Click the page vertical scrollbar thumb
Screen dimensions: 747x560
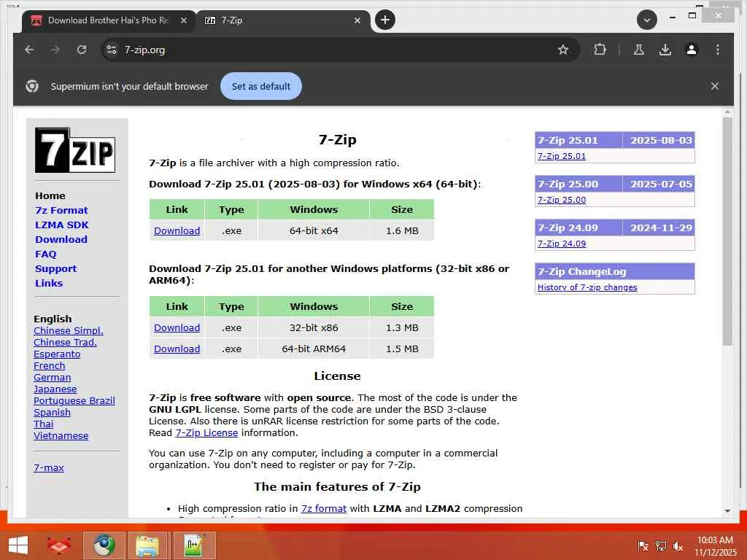click(727, 231)
